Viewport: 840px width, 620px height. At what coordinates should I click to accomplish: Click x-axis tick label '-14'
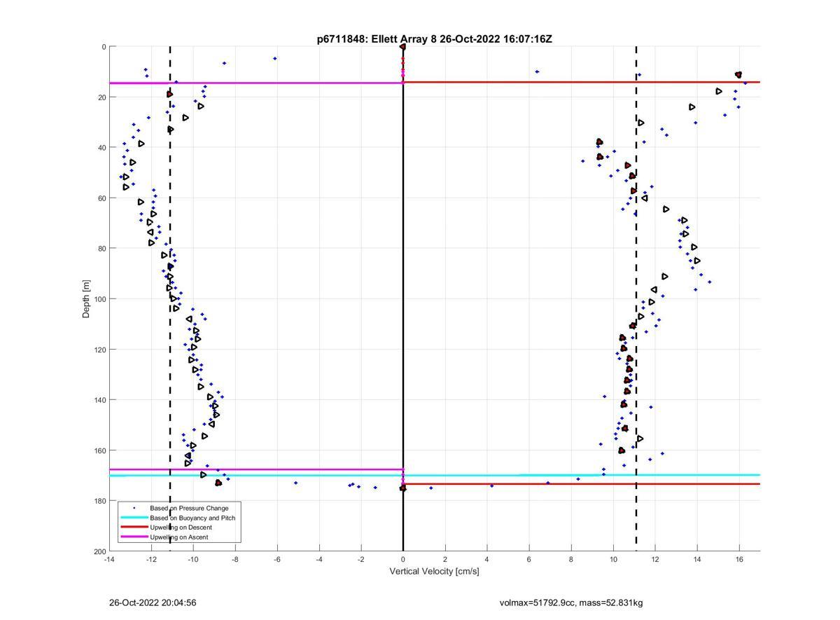[x=109, y=559]
